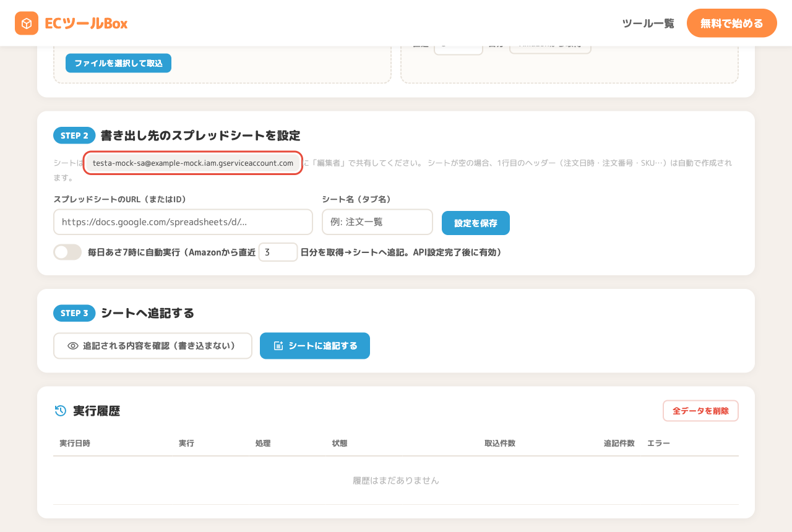Viewport: 792px width, 532px height.
Task: Click the days-to-fetch number field showing 3
Action: [x=278, y=252]
